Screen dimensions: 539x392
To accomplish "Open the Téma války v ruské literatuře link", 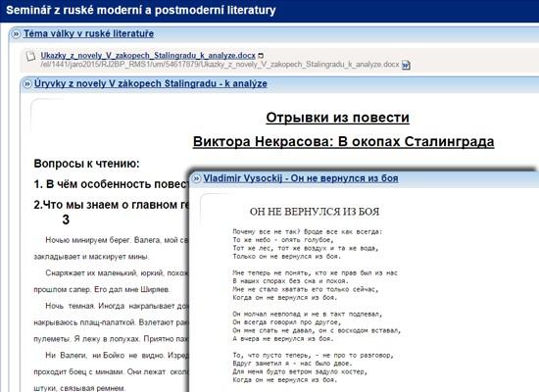I will coord(88,33).
